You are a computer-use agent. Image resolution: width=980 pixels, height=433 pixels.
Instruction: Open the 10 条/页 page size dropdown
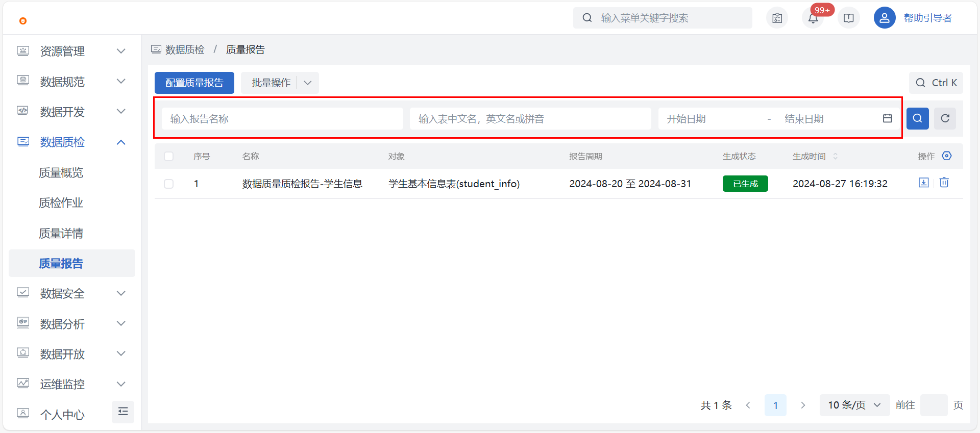point(854,405)
